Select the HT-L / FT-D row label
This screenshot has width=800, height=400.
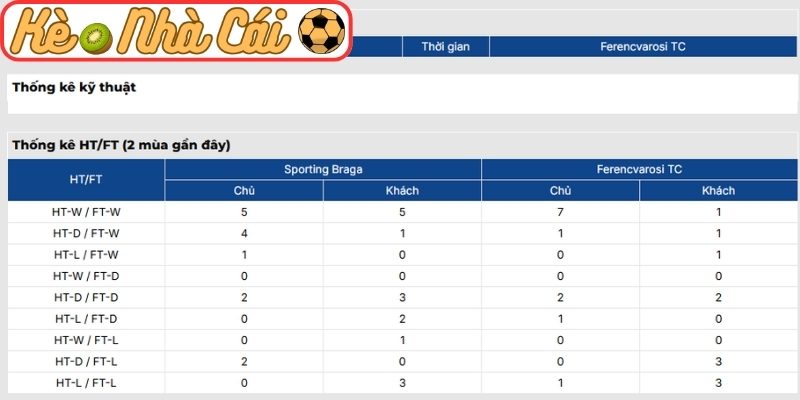click(x=86, y=318)
